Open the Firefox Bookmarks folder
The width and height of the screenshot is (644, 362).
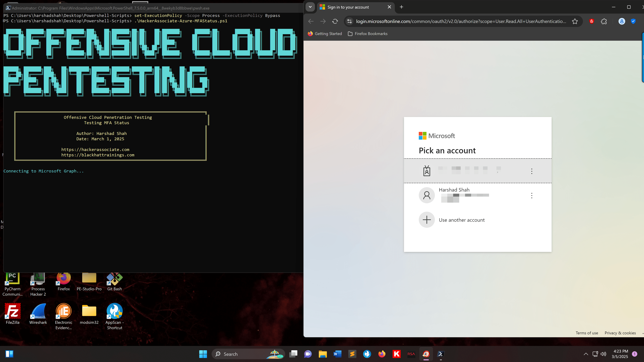367,34
